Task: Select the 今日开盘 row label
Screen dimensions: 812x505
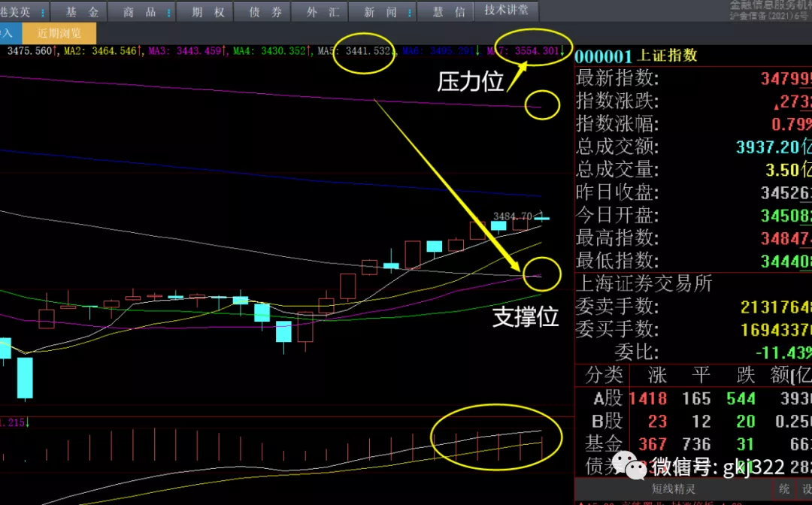Action: [x=617, y=215]
